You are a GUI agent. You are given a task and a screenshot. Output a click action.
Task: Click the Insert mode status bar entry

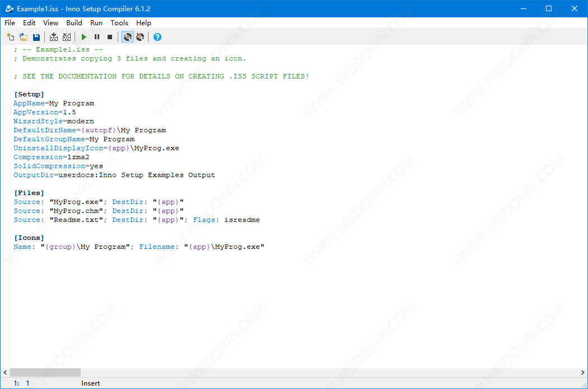[90, 383]
